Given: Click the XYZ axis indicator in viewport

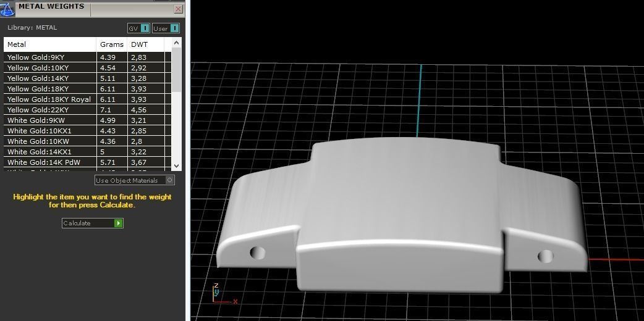Looking at the screenshot, I should pyautogui.click(x=224, y=294).
